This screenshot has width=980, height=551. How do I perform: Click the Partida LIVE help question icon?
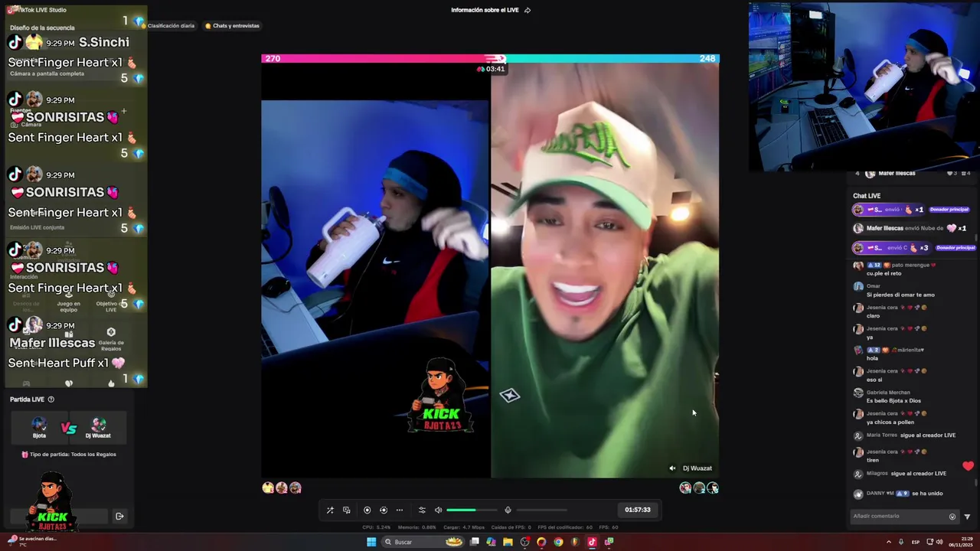click(x=51, y=399)
